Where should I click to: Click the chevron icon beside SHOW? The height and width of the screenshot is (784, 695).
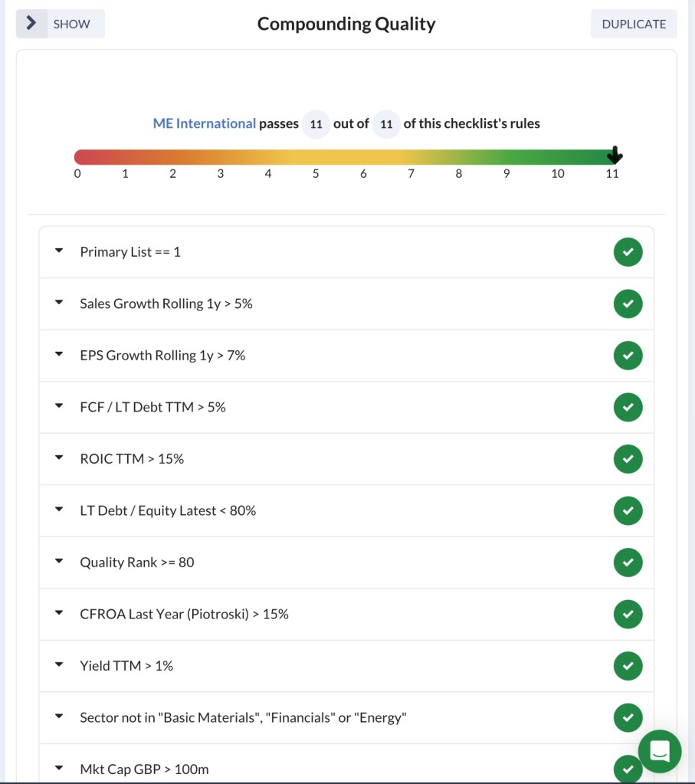(31, 24)
